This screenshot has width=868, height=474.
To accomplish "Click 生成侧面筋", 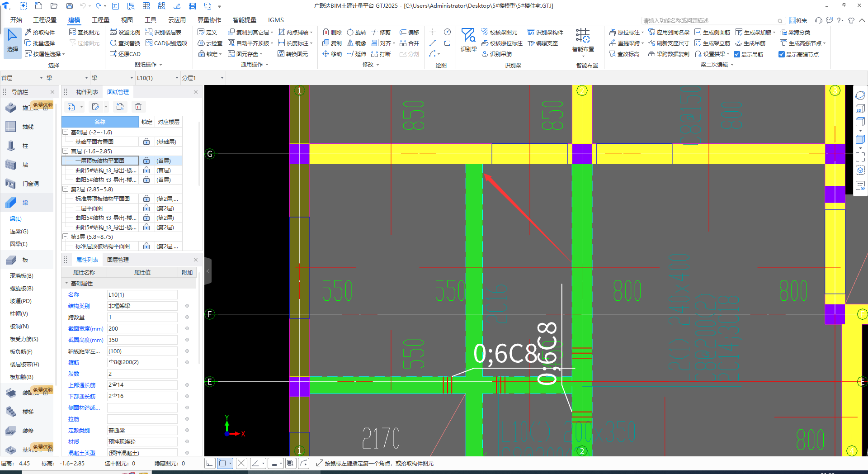I will 712,32.
